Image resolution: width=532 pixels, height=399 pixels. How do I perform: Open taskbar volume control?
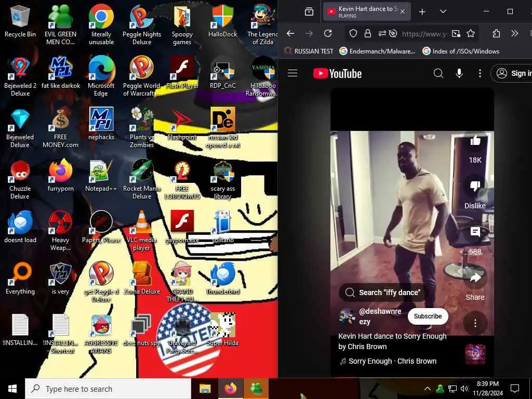464,389
